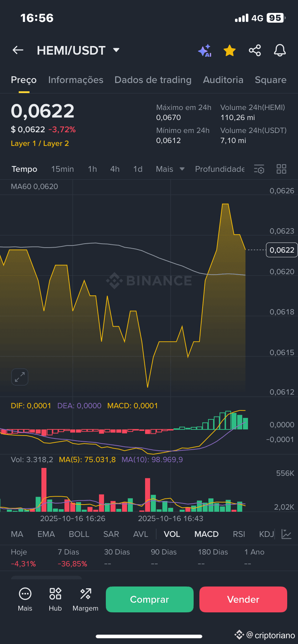Screen dimensions: 298x644
Task: Tap the 16:56 status bar clock
Action: (37, 18)
